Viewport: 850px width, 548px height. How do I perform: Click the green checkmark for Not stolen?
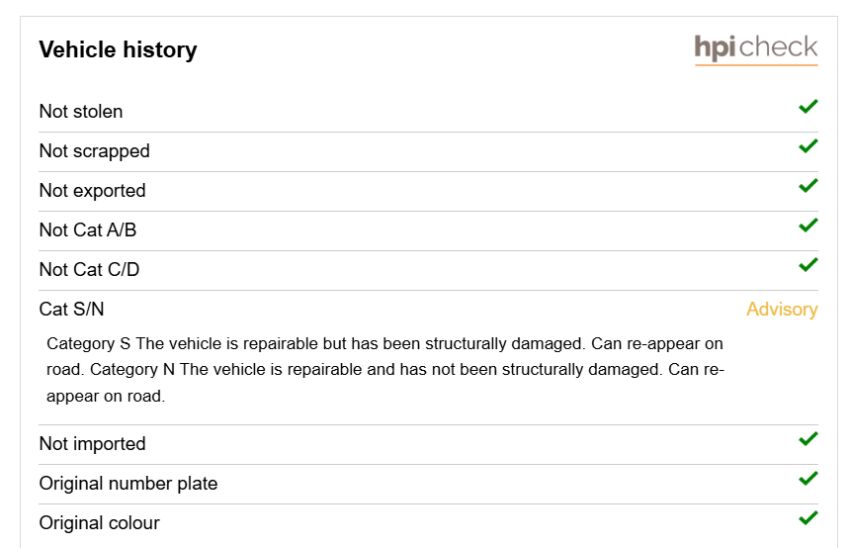click(808, 107)
